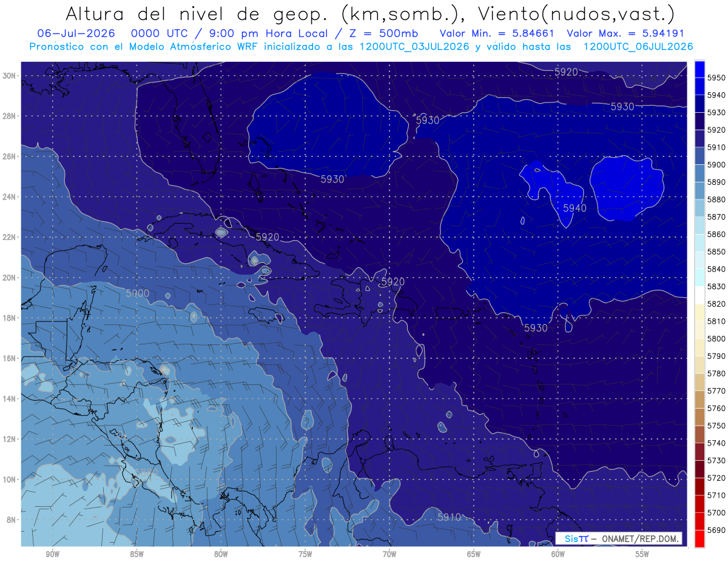Click the 8N latitude label
The height and width of the screenshot is (562, 728).
(x=12, y=520)
